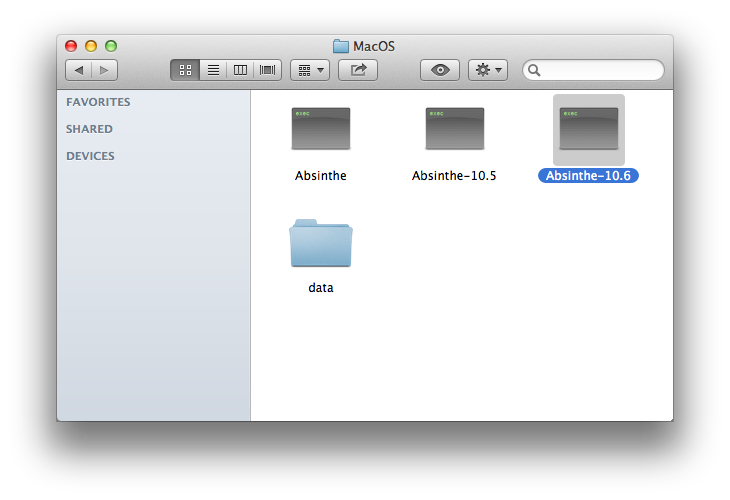The width and height of the screenshot is (730, 500).
Task: Click the Absinthe file name label
Action: click(x=321, y=176)
